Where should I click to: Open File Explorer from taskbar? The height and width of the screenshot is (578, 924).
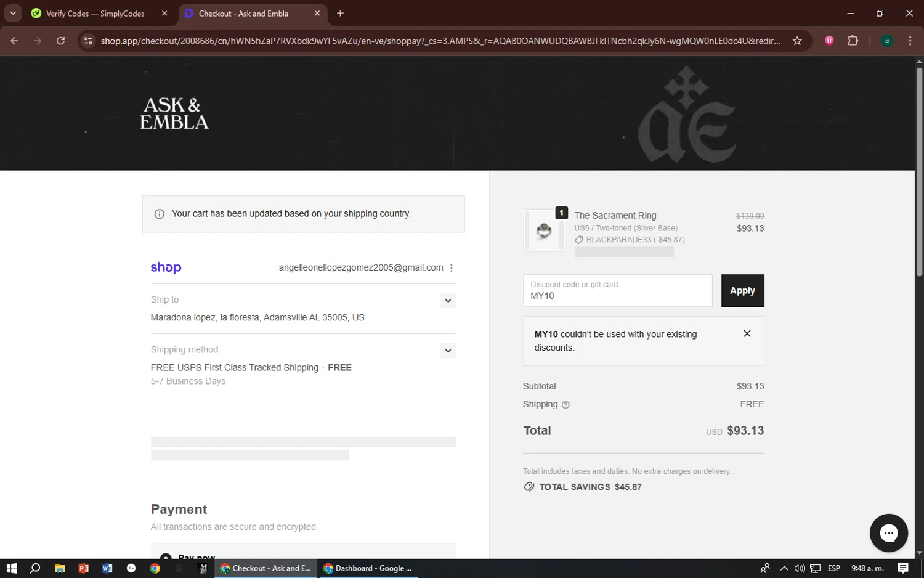click(x=60, y=568)
